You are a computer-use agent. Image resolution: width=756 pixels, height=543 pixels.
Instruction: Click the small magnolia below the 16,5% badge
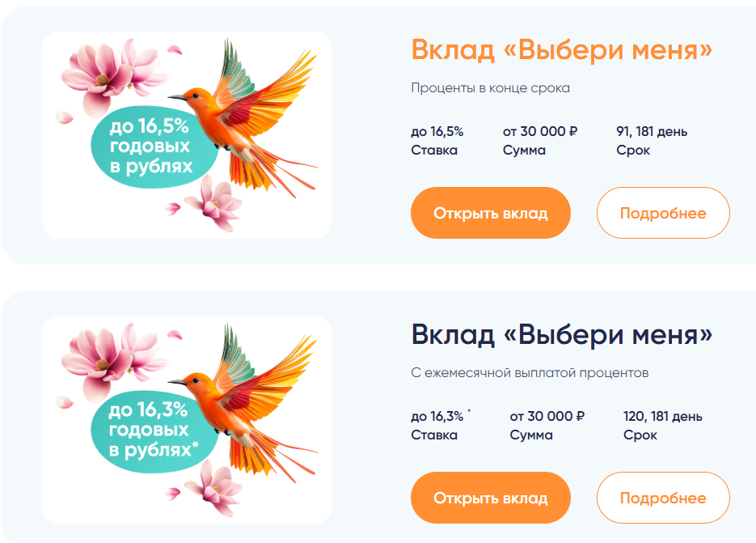210,199
